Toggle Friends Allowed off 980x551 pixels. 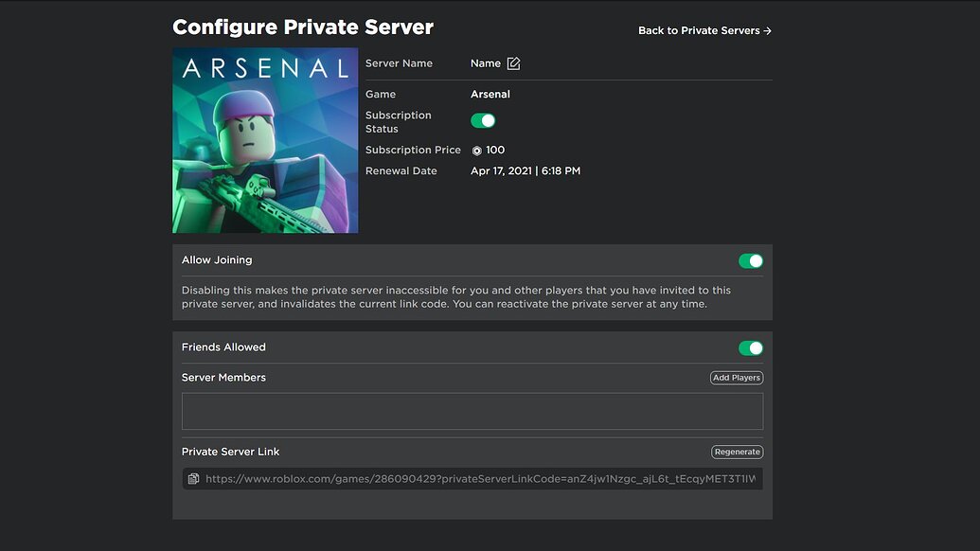click(x=749, y=347)
